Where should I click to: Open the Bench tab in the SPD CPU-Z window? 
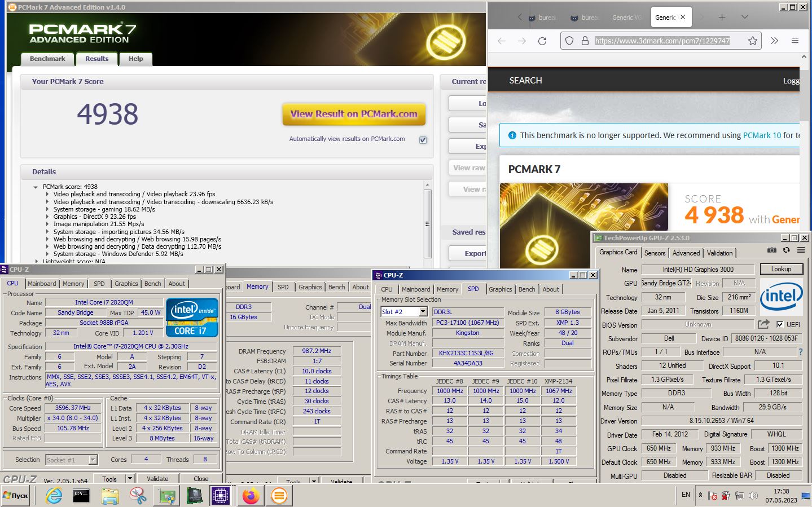pos(526,289)
